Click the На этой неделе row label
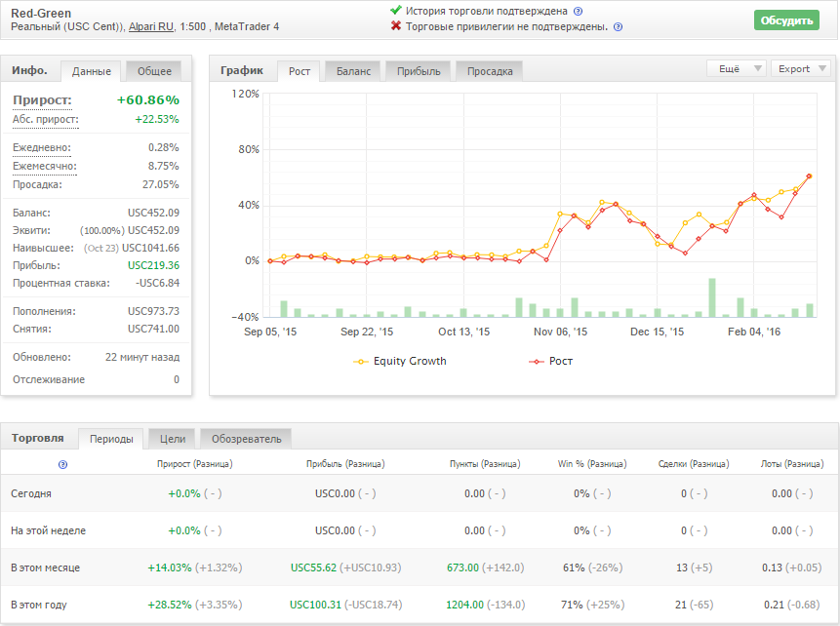Image resolution: width=840 pixels, height=626 pixels. (x=48, y=530)
